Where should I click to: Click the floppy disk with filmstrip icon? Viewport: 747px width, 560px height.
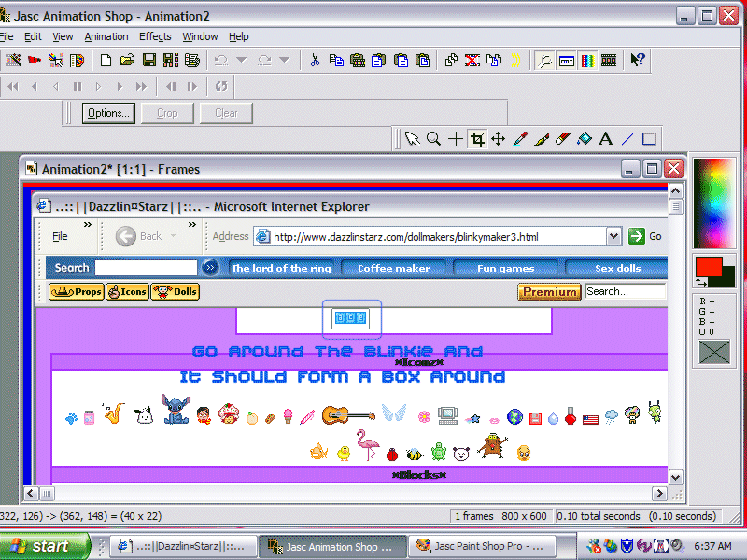click(171, 60)
